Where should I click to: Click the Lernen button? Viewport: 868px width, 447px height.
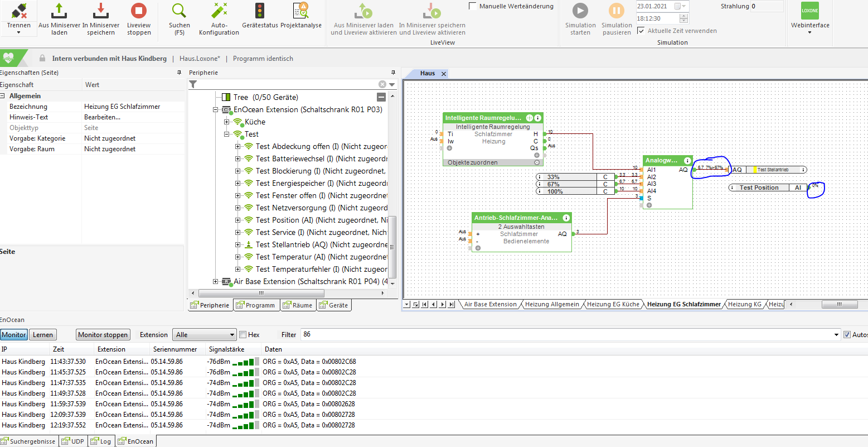[43, 335]
